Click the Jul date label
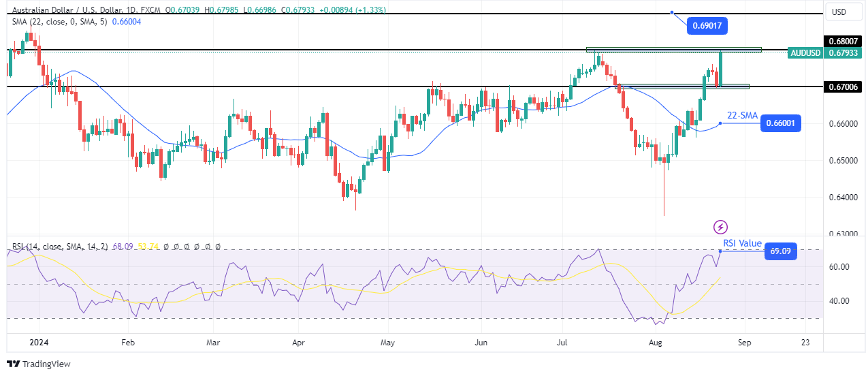The image size is (868, 376). (562, 344)
